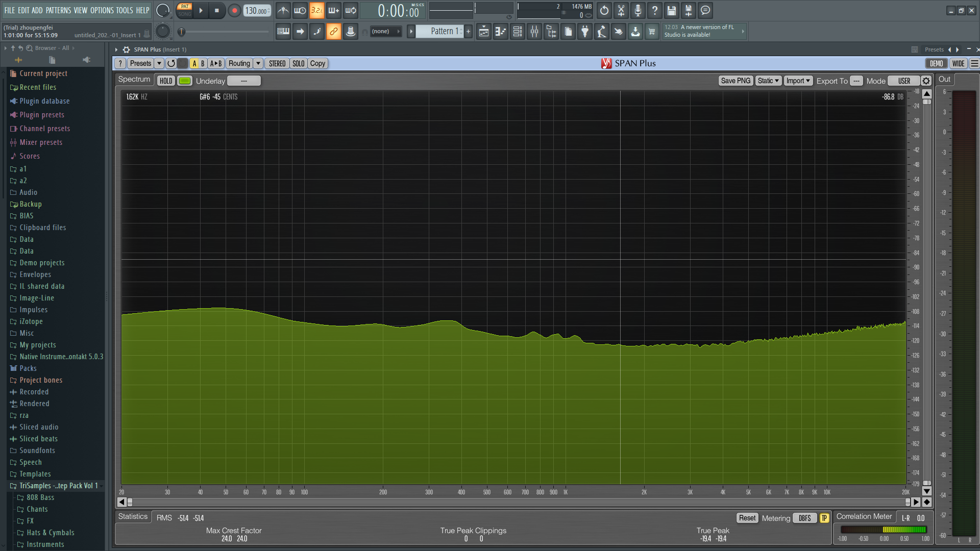
Task: Open the mixer icon
Action: tap(534, 32)
